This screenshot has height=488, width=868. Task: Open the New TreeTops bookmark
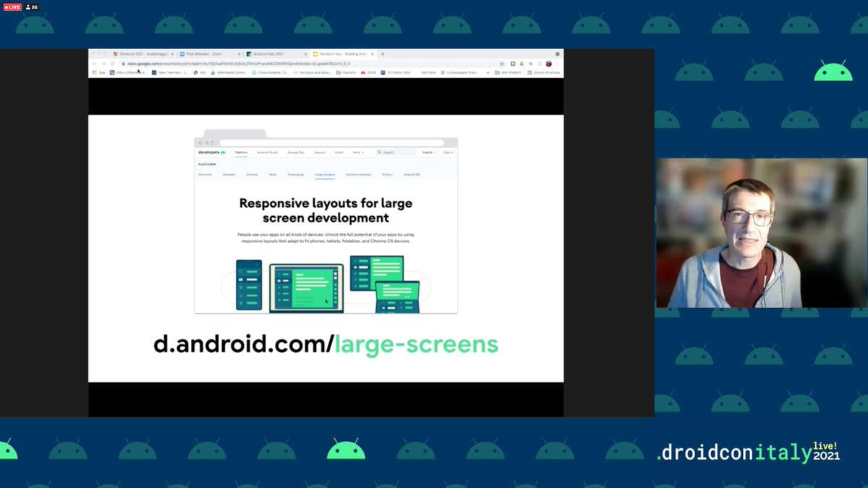[170, 72]
